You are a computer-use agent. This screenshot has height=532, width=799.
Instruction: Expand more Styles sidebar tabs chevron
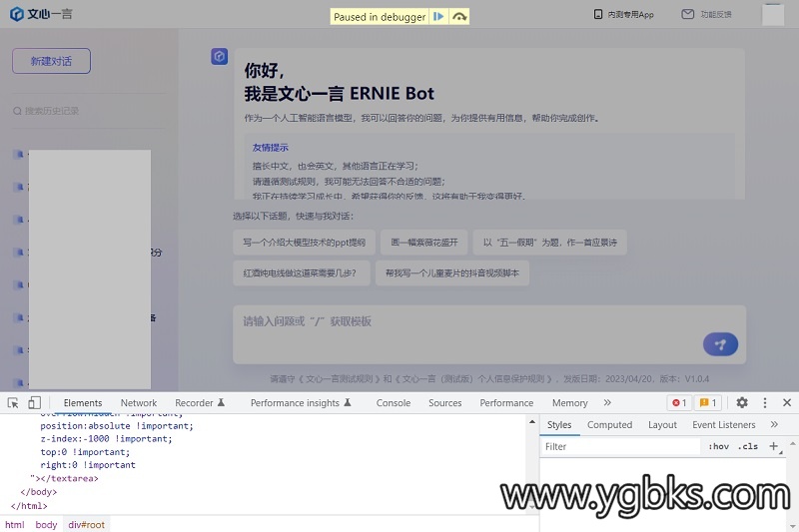pos(774,424)
